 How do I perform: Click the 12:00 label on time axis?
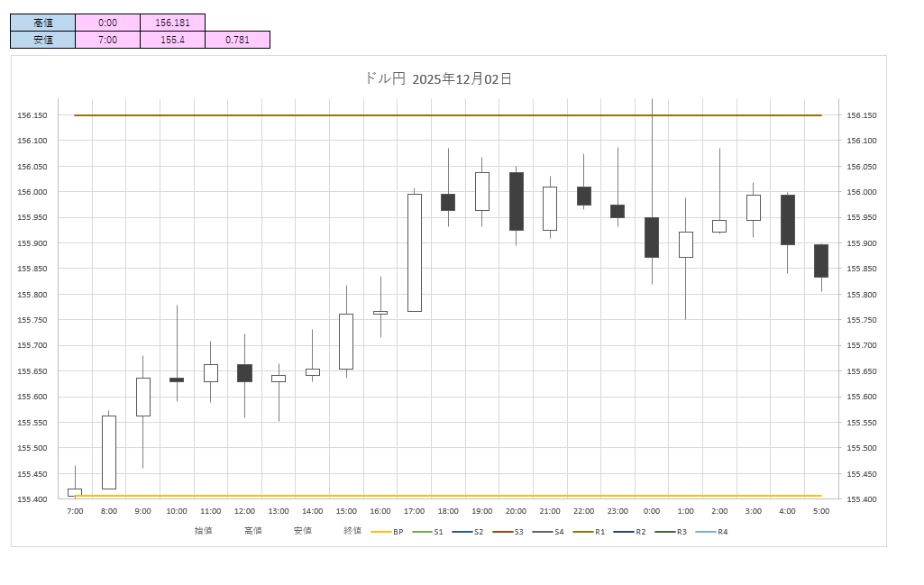tap(244, 511)
